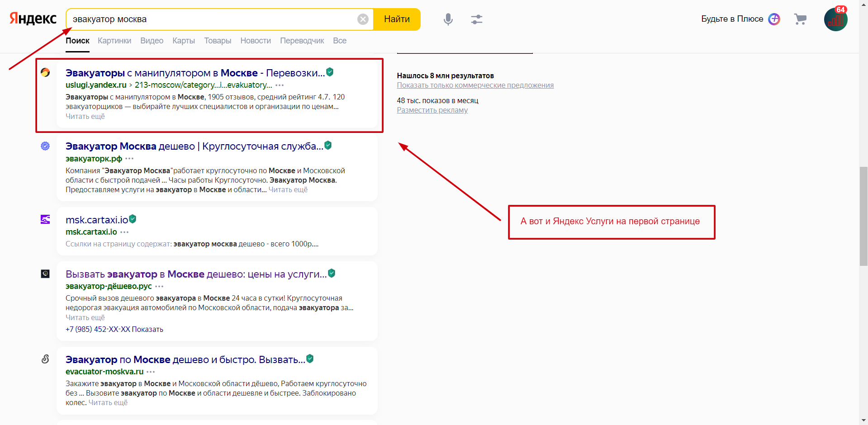Go to the Новости tab
This screenshot has height=425, width=868.
tap(256, 41)
